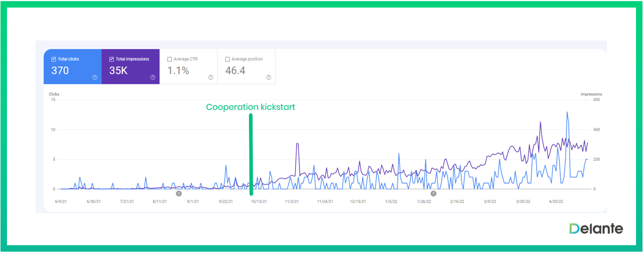Click the 6/9/21 date label

pos(61,202)
